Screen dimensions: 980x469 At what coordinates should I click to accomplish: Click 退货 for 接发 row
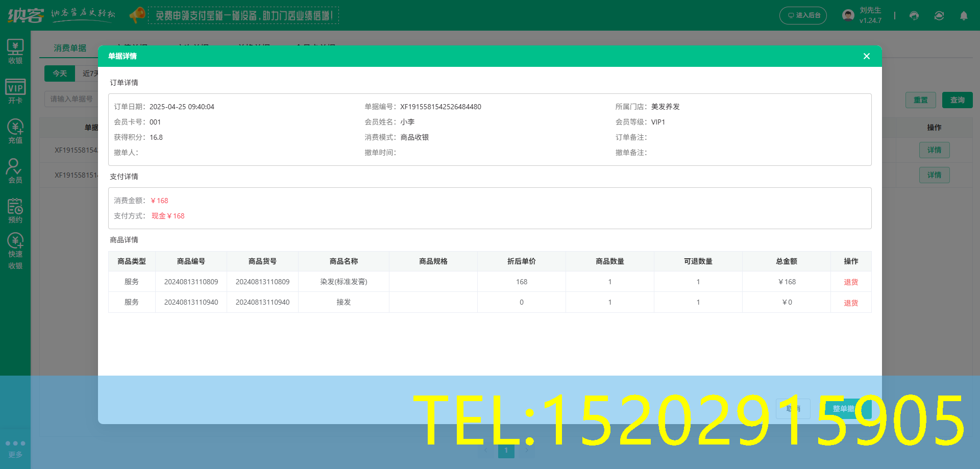[x=851, y=303]
